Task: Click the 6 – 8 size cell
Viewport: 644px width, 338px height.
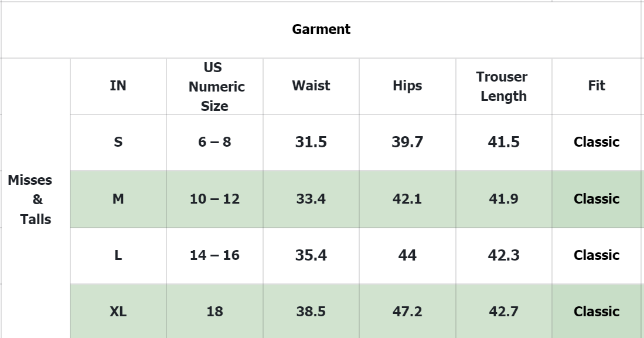Action: coord(215,142)
